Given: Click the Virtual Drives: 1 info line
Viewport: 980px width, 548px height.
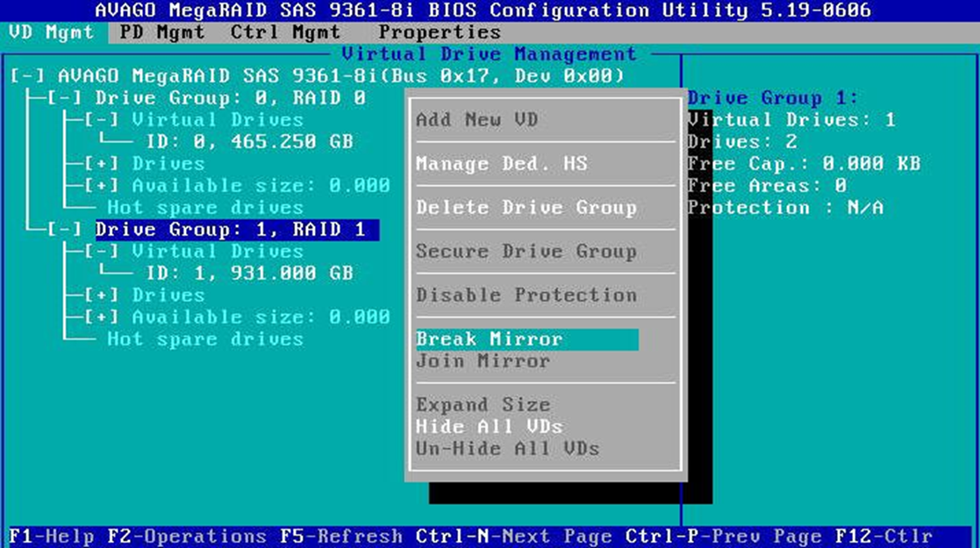Looking at the screenshot, I should [792, 120].
